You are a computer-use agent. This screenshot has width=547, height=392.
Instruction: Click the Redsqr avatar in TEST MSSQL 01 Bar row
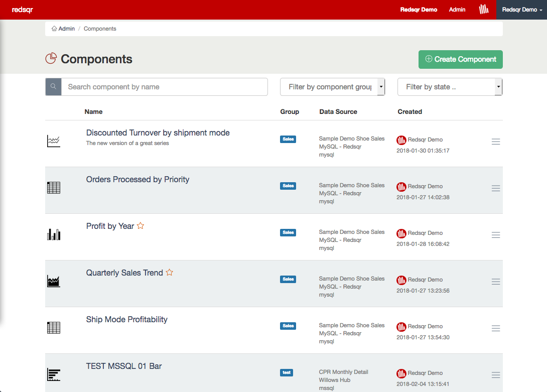pyautogui.click(x=401, y=373)
